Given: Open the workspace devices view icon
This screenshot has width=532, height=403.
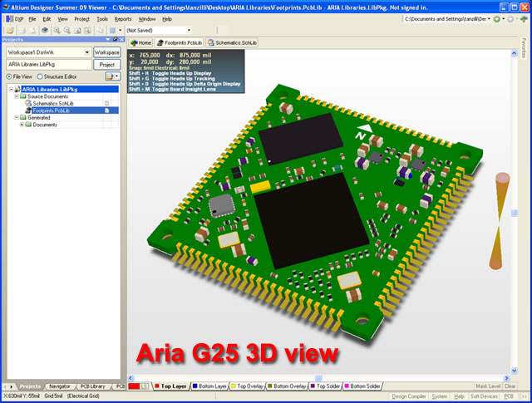Looking at the screenshot, I should pyautogui.click(x=45, y=31).
